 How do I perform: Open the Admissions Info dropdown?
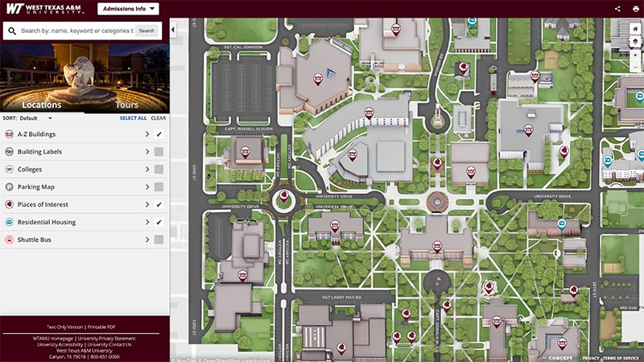[x=128, y=9]
